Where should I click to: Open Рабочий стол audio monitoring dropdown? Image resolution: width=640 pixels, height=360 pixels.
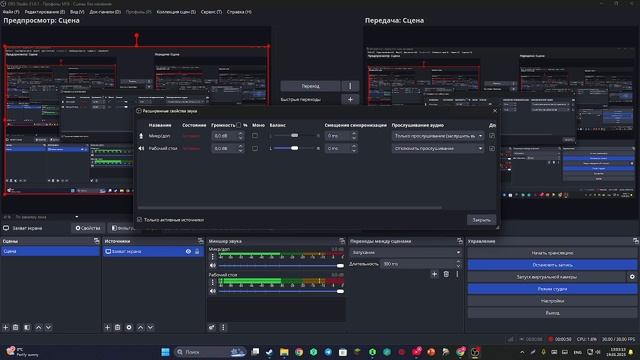438,149
